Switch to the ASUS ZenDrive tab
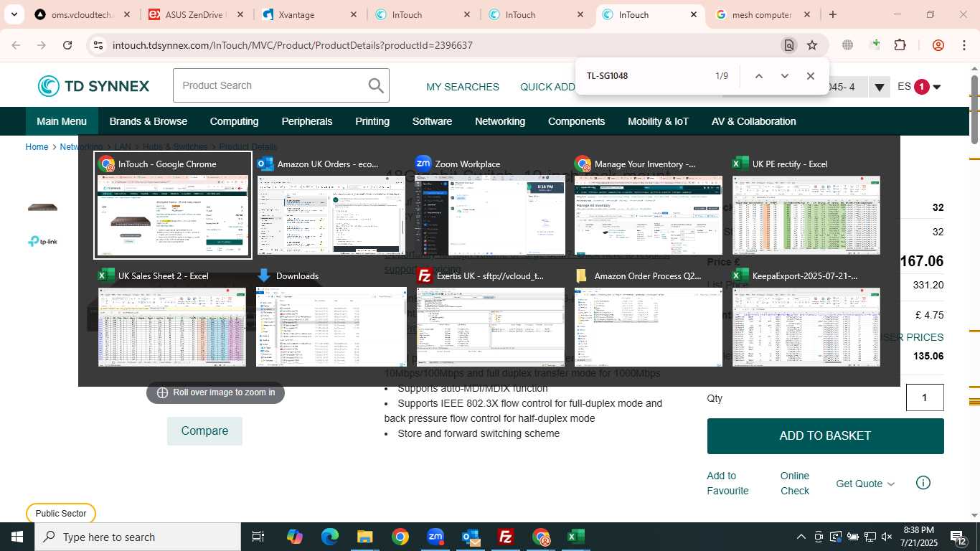This screenshot has width=980, height=551. point(195,14)
